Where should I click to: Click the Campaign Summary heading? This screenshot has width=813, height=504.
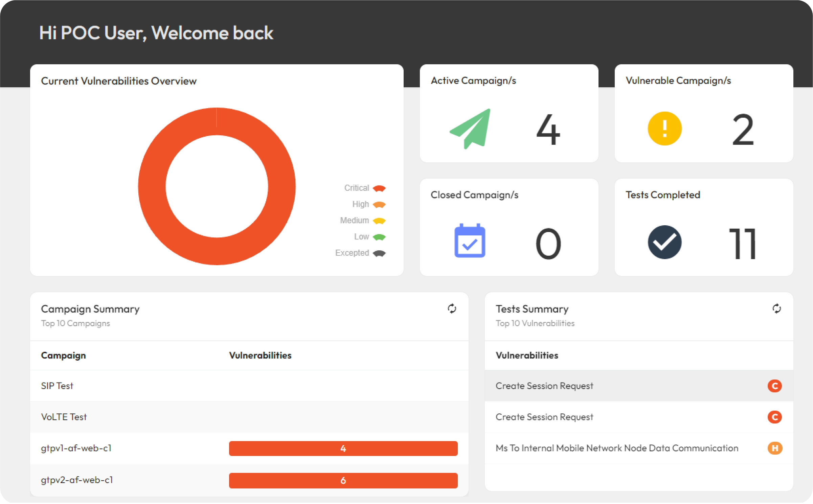click(90, 309)
